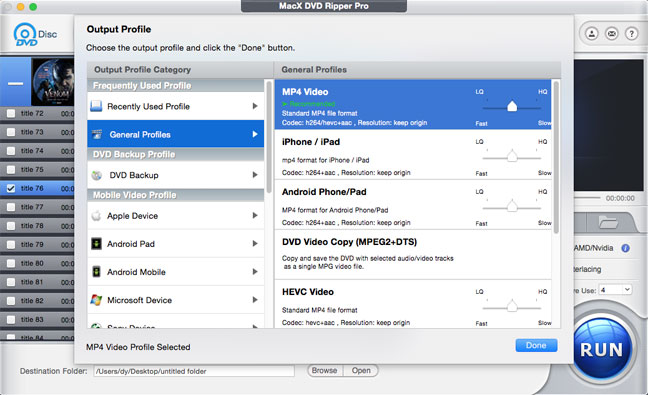Click the Venom movie cover thumbnail
The width and height of the screenshot is (648, 395).
(x=53, y=82)
